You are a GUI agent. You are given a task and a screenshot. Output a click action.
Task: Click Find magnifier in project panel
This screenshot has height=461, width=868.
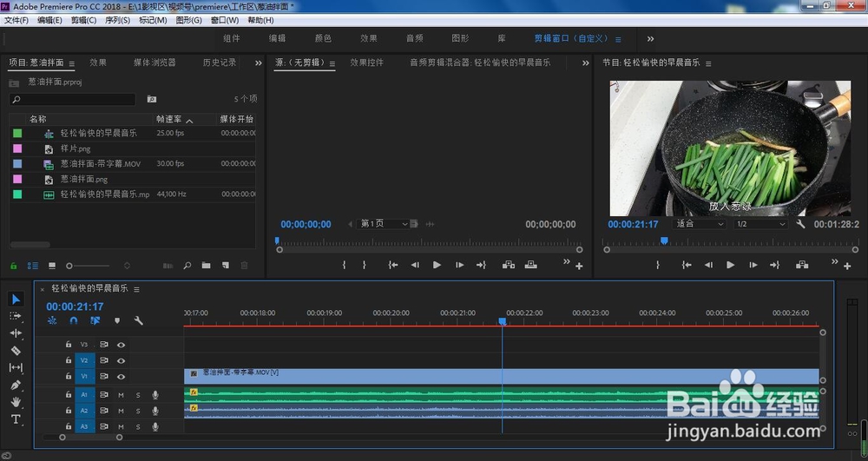coord(187,266)
